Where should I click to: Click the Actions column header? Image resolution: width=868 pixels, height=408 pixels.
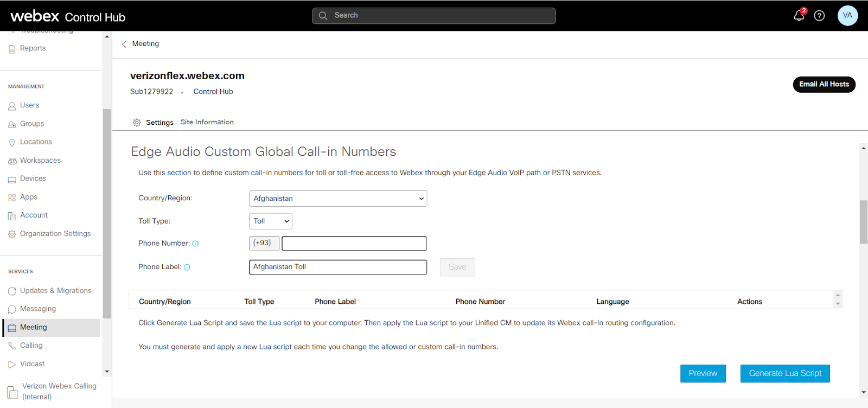point(750,302)
